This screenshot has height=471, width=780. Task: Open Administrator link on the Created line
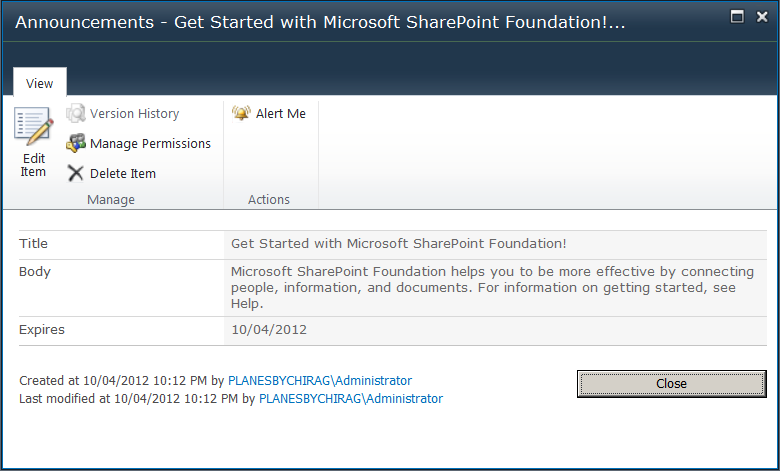tap(320, 381)
